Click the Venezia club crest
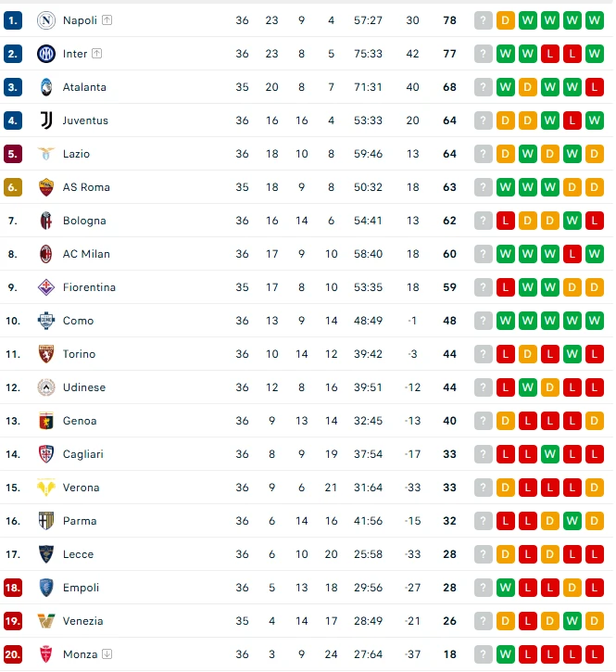616x672 pixels. tap(46, 621)
